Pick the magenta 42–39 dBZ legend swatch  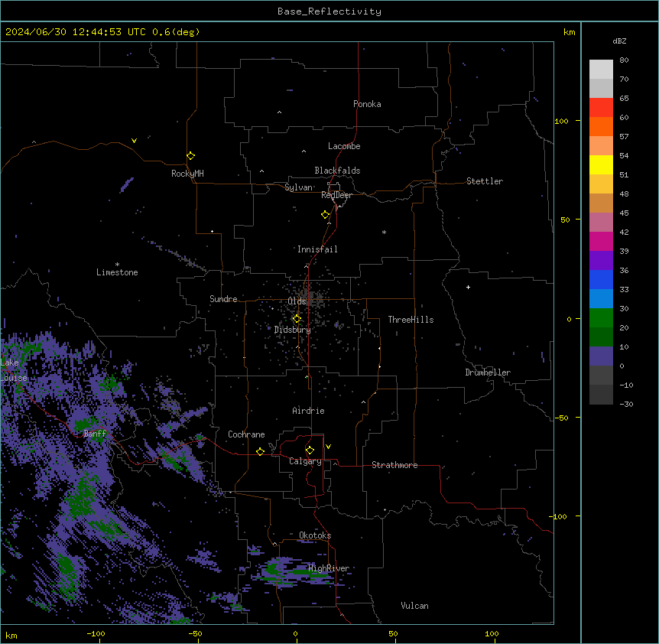click(601, 241)
